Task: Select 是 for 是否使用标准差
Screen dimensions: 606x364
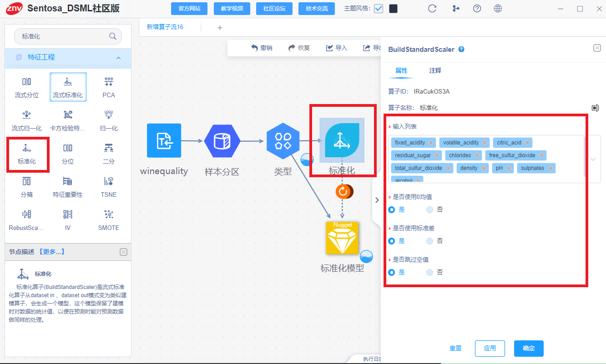Action: 391,241
